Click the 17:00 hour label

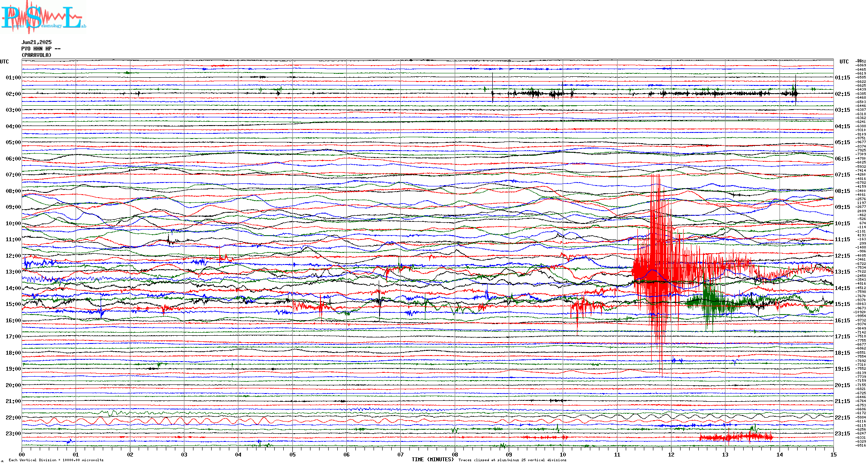pos(13,337)
